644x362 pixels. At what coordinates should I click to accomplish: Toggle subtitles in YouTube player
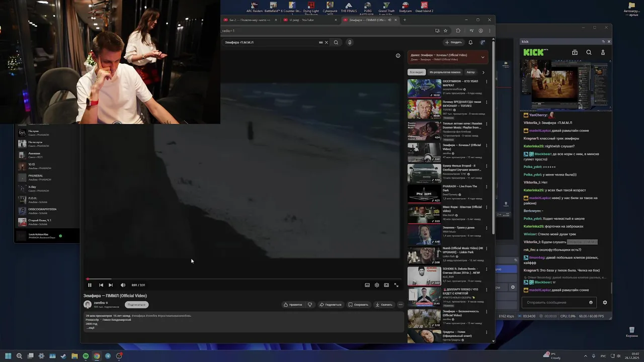pos(367,285)
